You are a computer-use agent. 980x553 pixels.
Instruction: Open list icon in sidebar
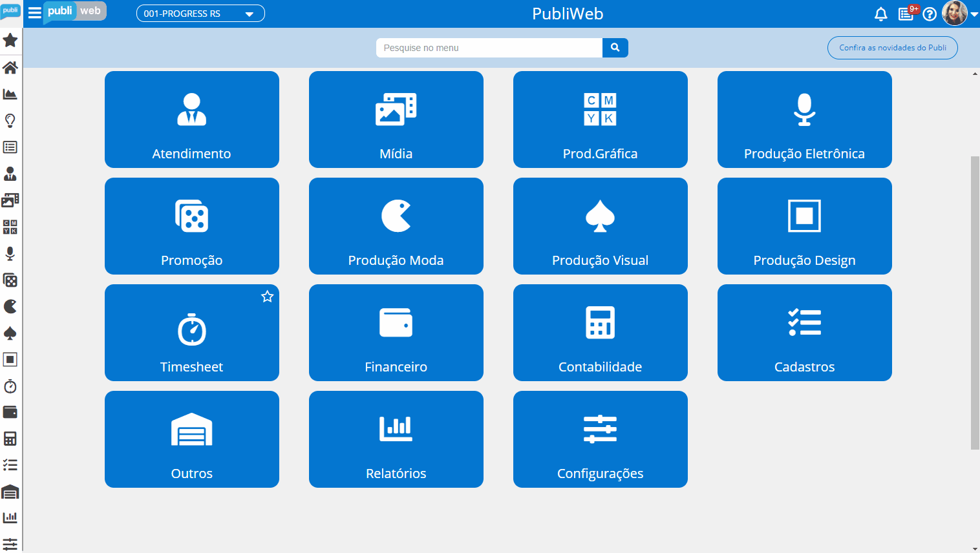coord(10,147)
